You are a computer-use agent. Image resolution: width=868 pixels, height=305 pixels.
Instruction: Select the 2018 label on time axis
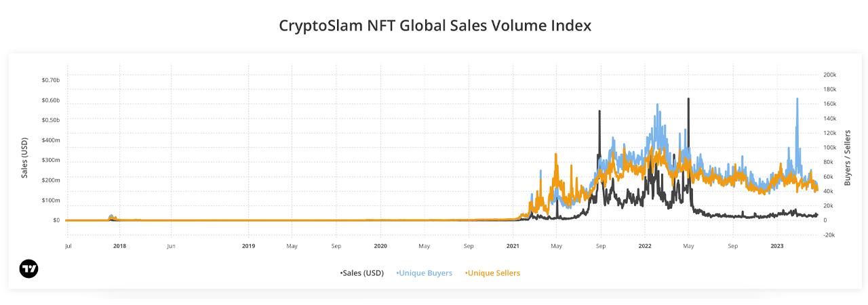click(119, 246)
